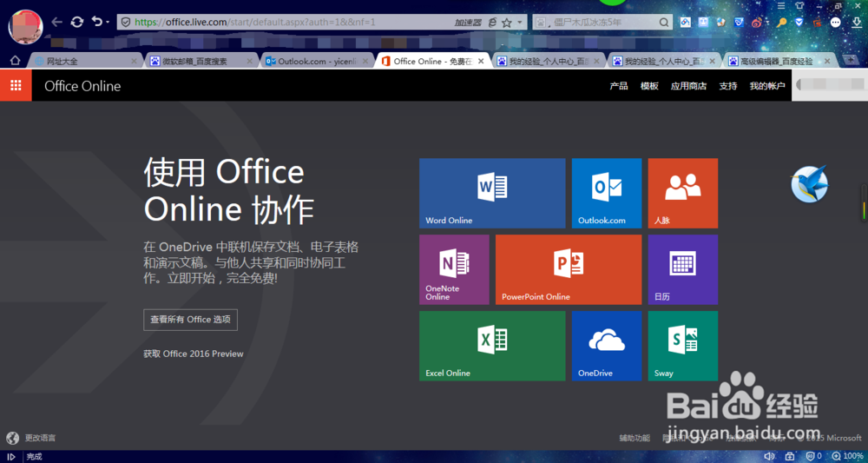Open the OneDrive tile
This screenshot has width=868, height=463.
(x=607, y=346)
